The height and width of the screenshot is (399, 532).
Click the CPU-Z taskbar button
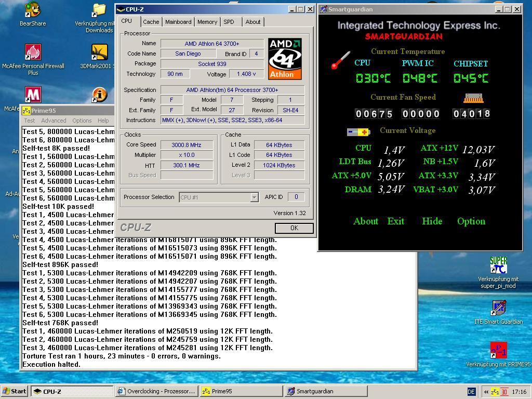(72, 391)
